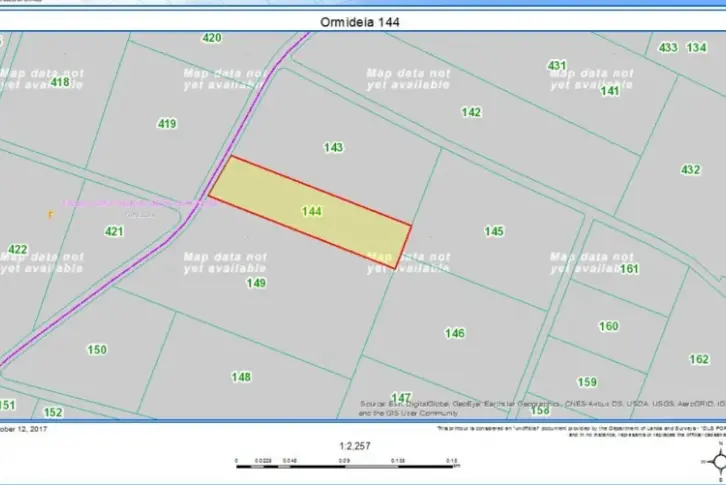The image size is (726, 485).
Task: Select highlighted yellow parcel 144
Action: tap(311, 211)
